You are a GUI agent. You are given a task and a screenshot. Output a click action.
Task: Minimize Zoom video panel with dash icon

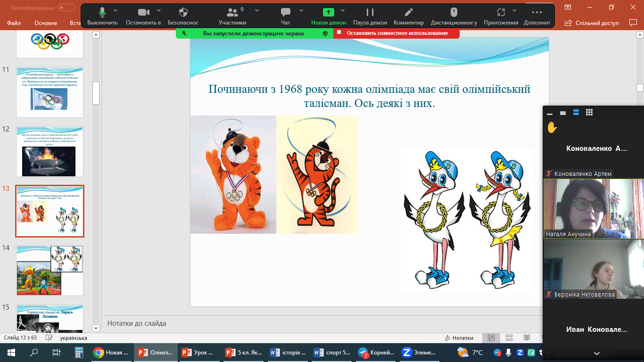(549, 113)
